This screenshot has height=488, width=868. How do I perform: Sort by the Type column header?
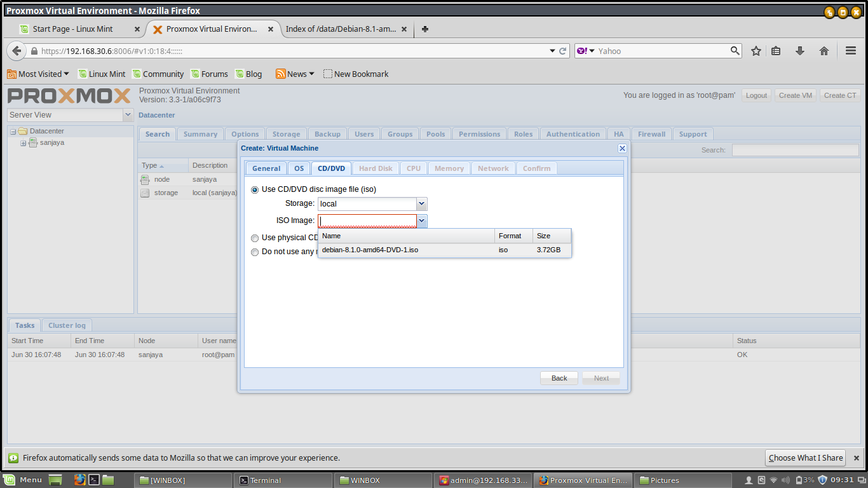point(163,165)
